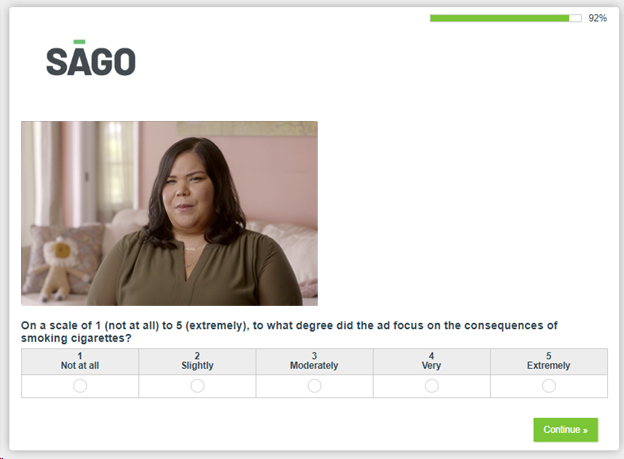Click the Moderately column header
Screen dimensions: 624x459
tap(314, 361)
